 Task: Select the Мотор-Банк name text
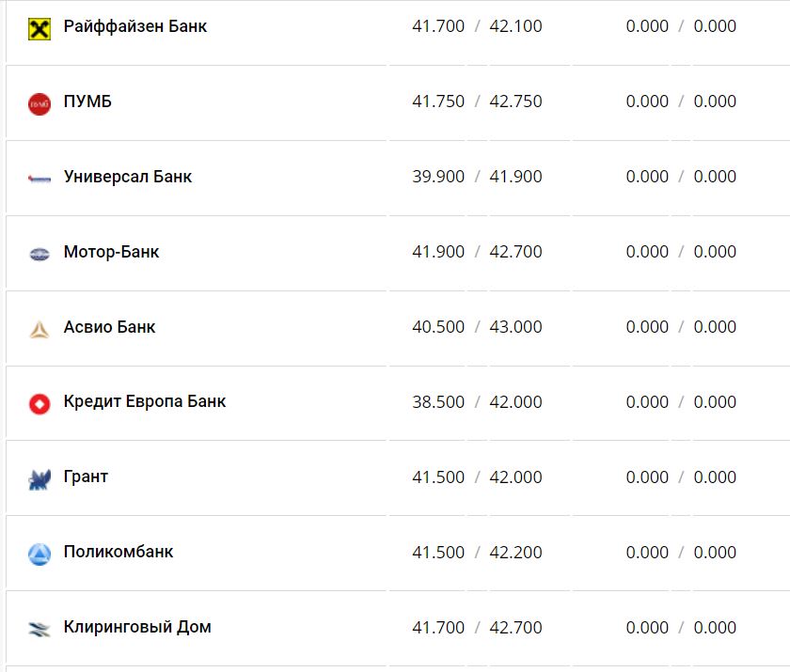(x=111, y=252)
